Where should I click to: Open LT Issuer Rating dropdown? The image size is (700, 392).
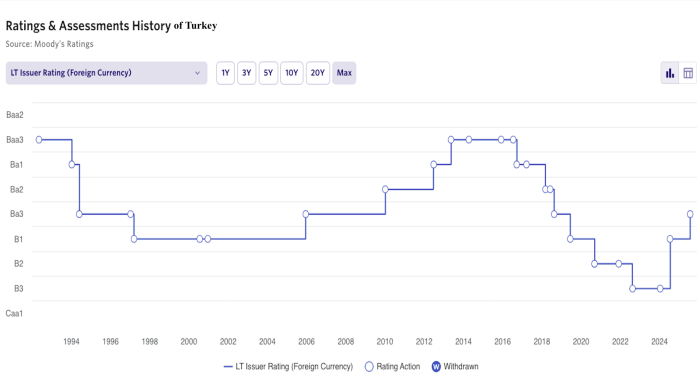click(x=106, y=73)
